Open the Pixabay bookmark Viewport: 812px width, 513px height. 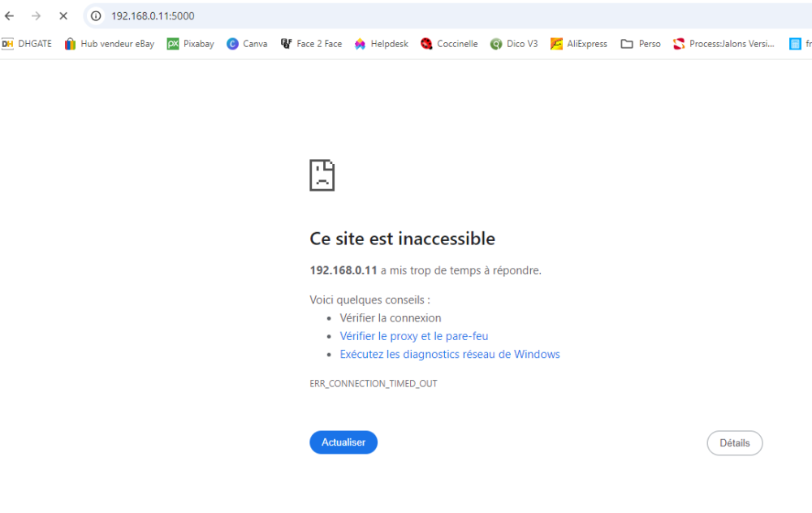click(191, 44)
